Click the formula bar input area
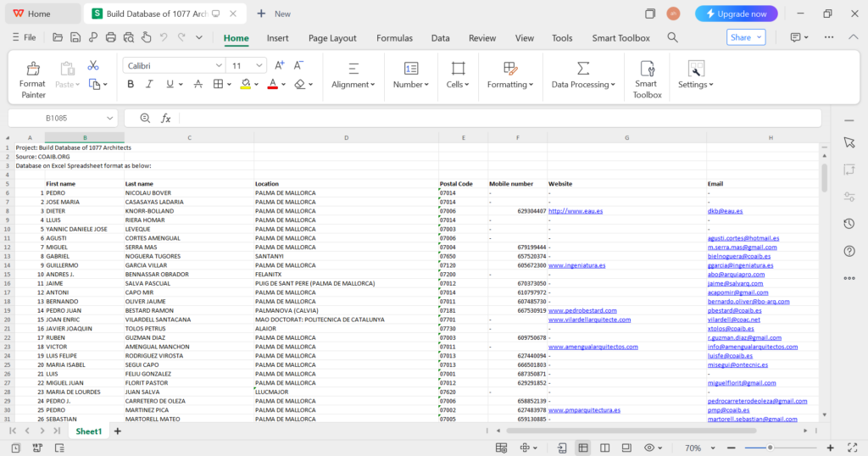The image size is (868, 456). click(x=498, y=119)
